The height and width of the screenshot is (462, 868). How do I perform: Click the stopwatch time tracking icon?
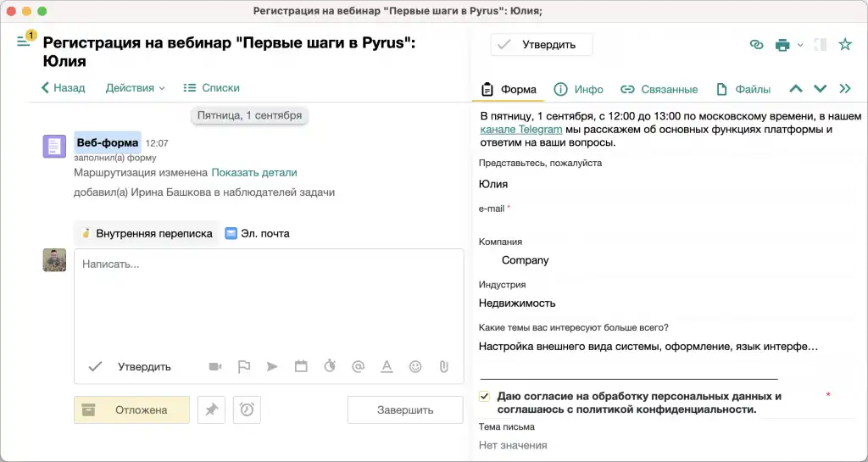(330, 365)
